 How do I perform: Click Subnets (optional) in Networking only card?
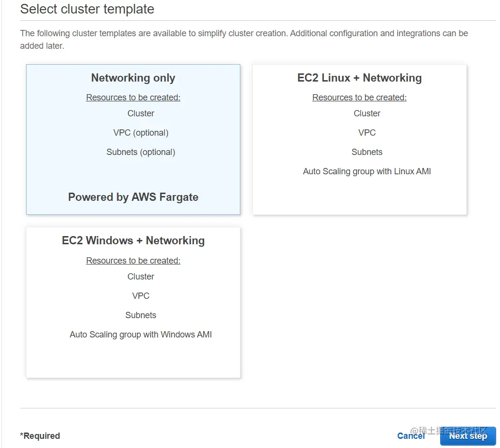tap(141, 152)
